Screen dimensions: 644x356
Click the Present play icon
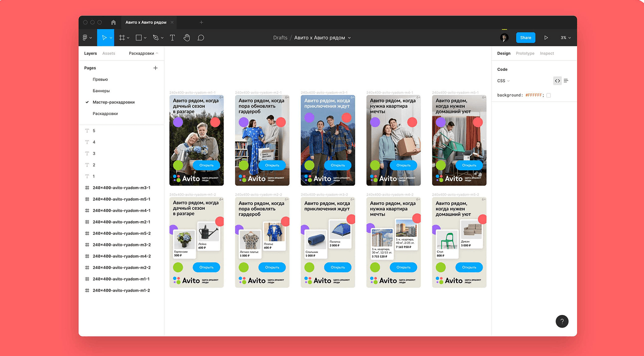pyautogui.click(x=546, y=38)
